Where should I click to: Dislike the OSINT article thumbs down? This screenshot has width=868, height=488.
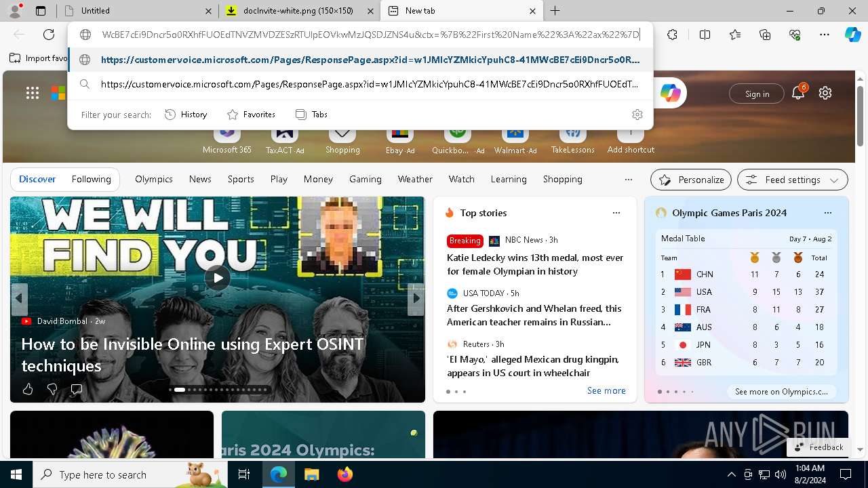click(52, 389)
